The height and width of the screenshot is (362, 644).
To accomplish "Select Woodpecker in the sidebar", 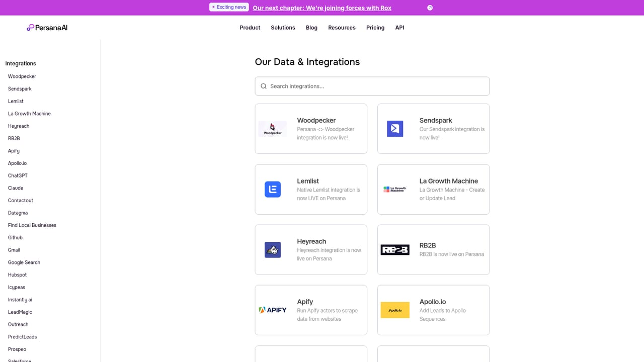I will pyautogui.click(x=22, y=76).
